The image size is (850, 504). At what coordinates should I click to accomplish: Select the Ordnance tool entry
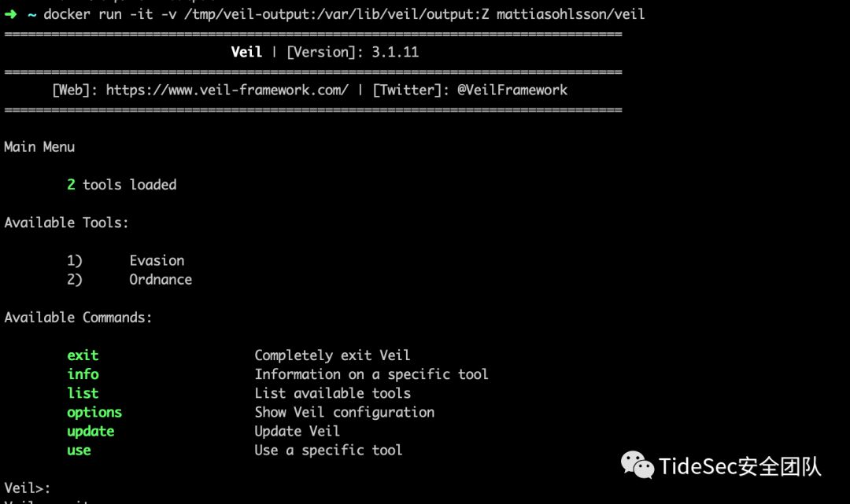tap(161, 279)
